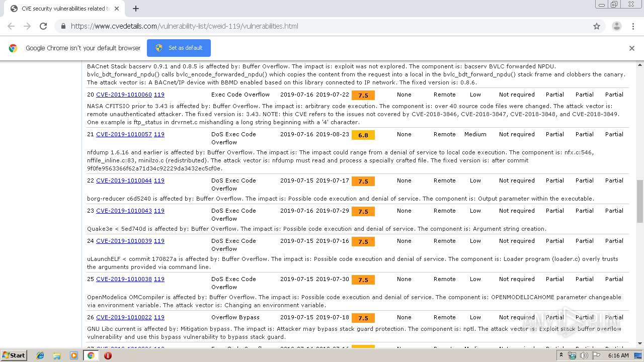Screen dimensions: 644x362
Task: Open the Chrome three-dot menu
Action: (x=632, y=26)
